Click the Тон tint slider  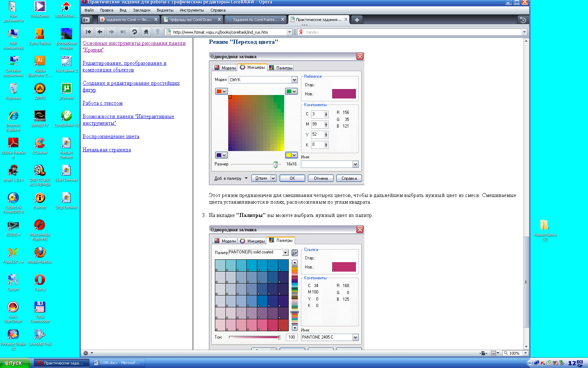[x=254, y=337]
